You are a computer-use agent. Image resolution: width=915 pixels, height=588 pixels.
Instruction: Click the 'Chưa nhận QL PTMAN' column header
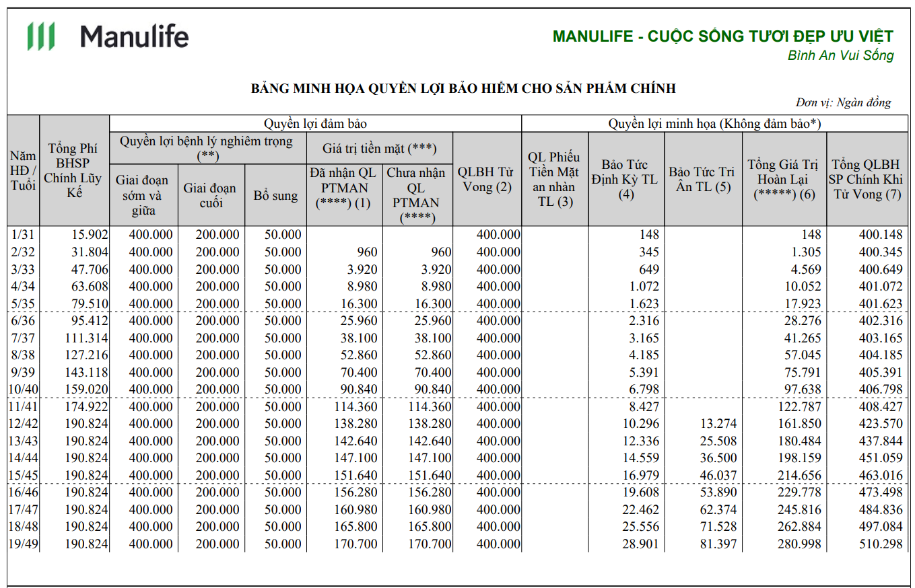tap(417, 195)
